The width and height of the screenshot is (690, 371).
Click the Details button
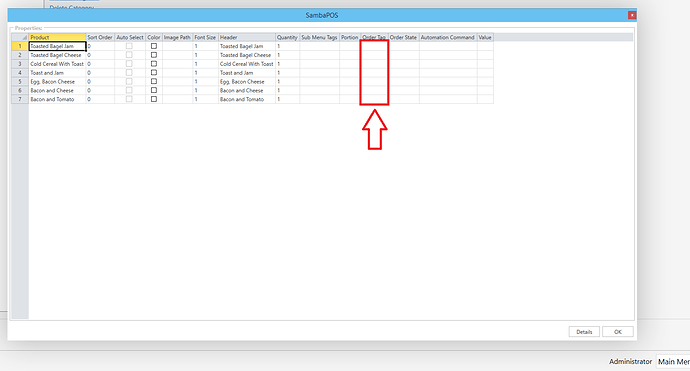click(x=584, y=332)
